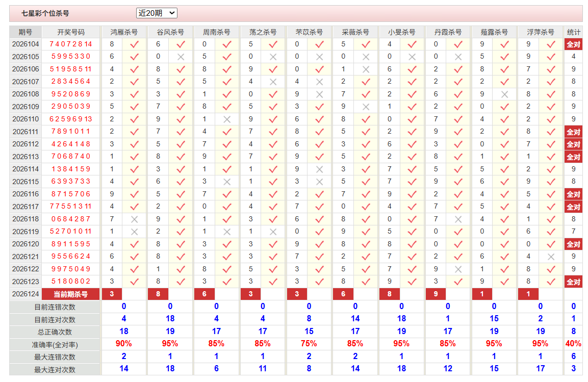Open the 近20期 period dropdown
This screenshot has height=382, width=588.
[x=157, y=13]
